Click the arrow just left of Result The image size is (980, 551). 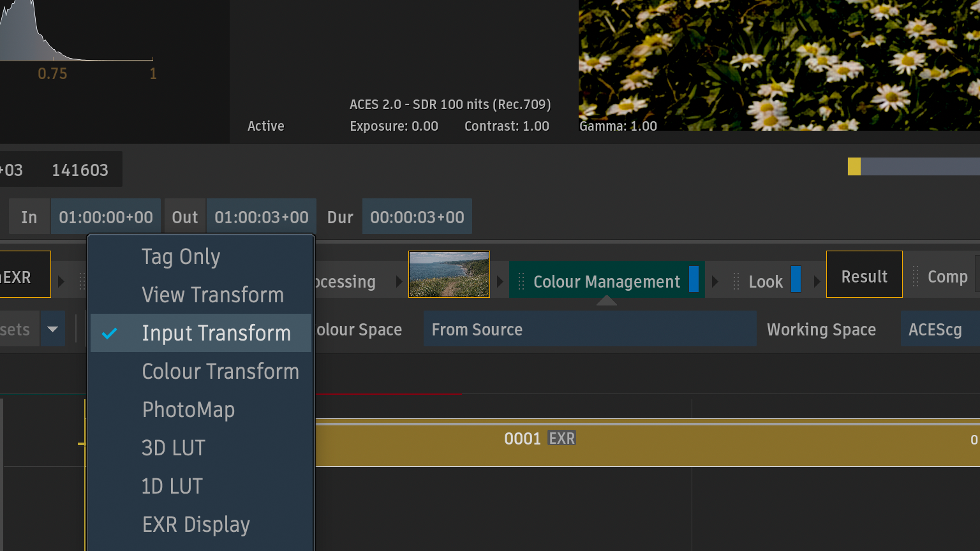[x=816, y=281]
